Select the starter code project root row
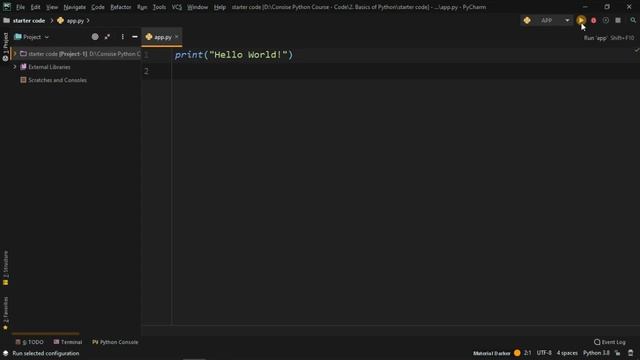This screenshot has height=360, width=640. (x=76, y=54)
